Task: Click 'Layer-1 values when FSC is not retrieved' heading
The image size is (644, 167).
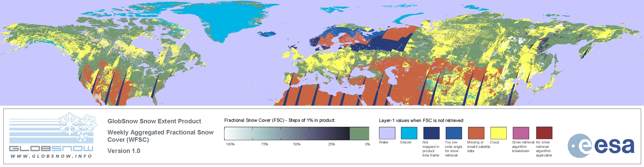Action: click(421, 120)
